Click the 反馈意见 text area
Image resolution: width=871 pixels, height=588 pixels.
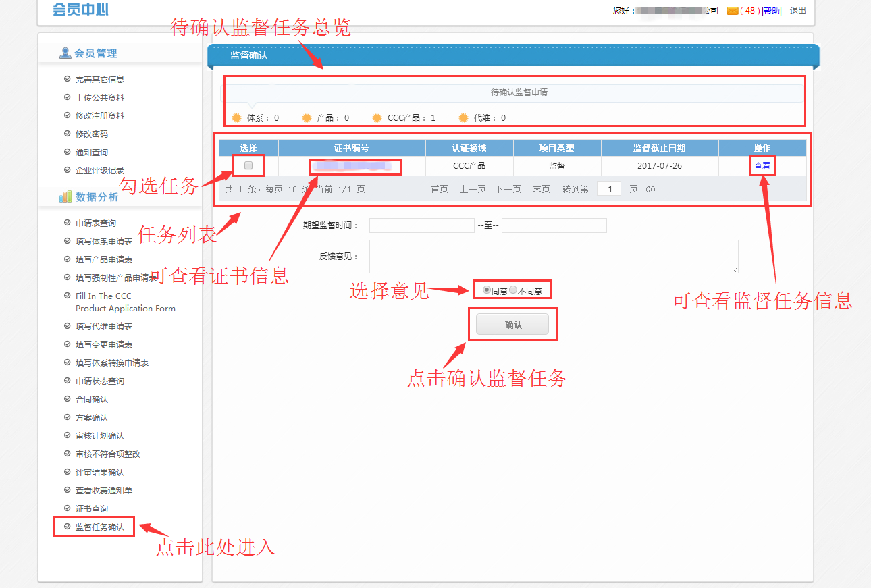pos(553,257)
